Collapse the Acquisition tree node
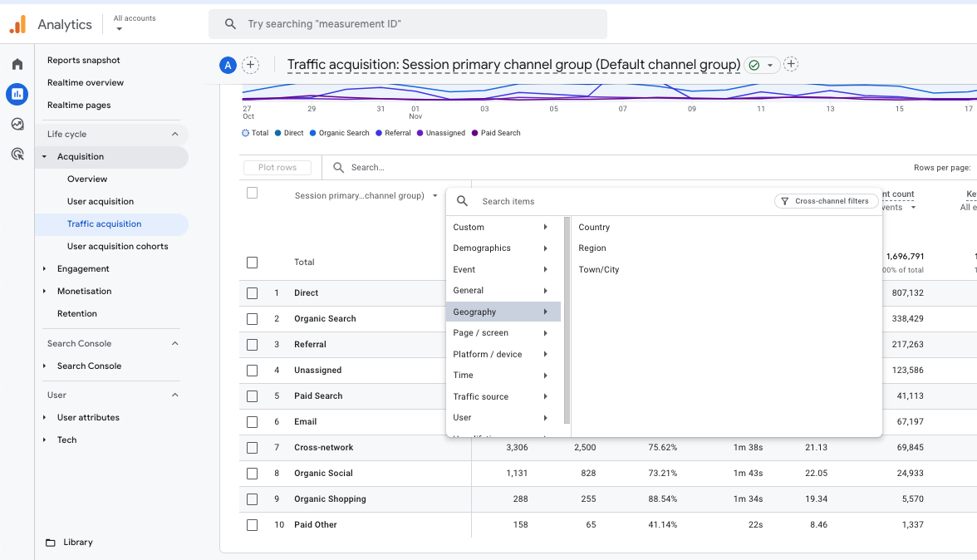This screenshot has height=560, width=977. point(44,157)
